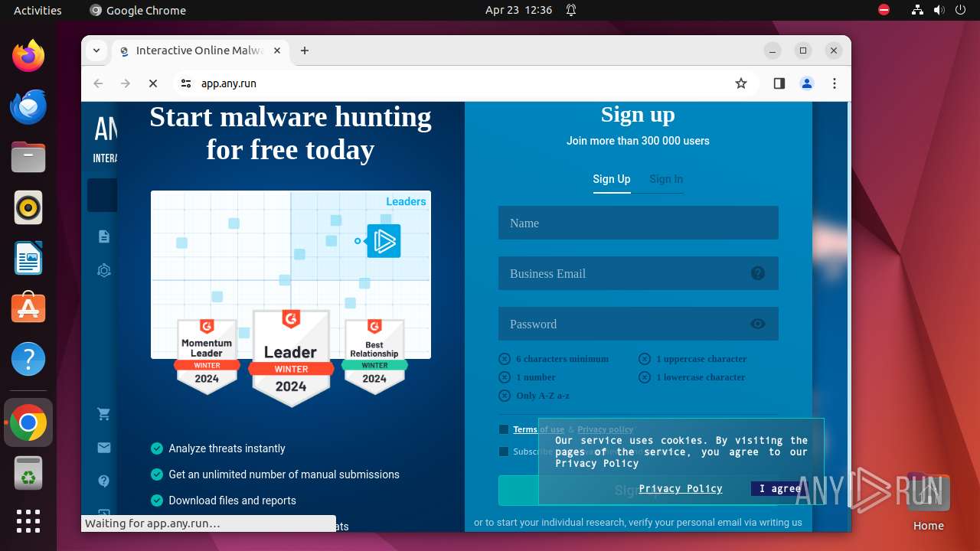Check the Subscribe checkbox
Screen dimensions: 980x551
tap(504, 452)
